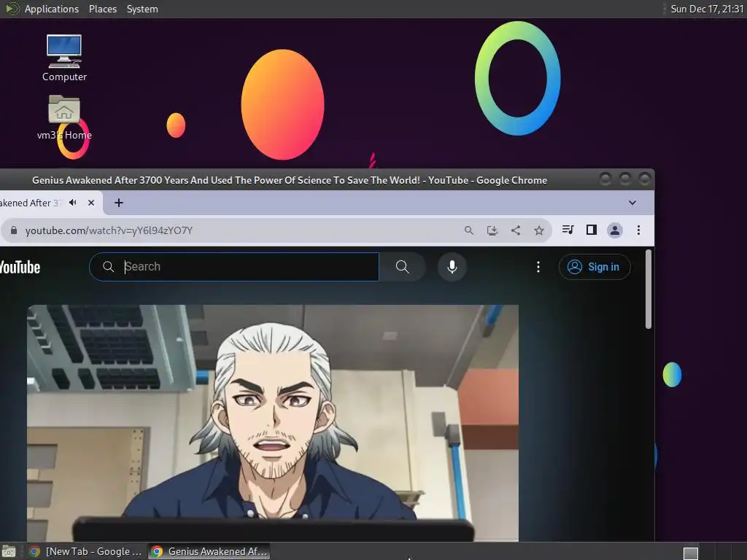Toggle the Chrome side panel
Screen dimensions: 747x560
591,230
